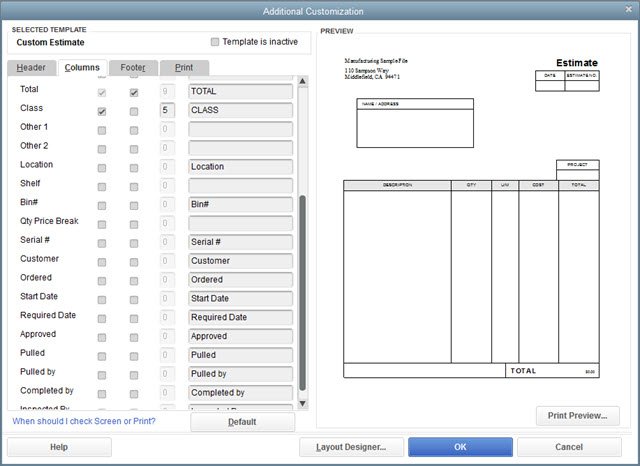
Task: Enable the Template is inactive checkbox
Action: pos(215,42)
